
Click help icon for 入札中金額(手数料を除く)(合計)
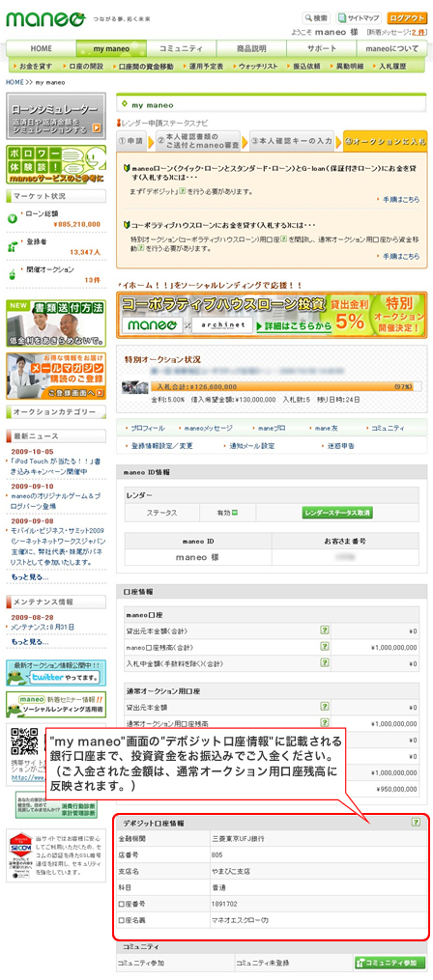click(324, 663)
